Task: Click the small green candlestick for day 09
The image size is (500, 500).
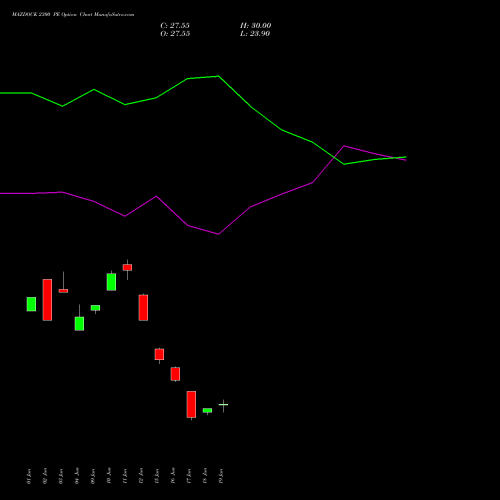Action: pos(95,308)
